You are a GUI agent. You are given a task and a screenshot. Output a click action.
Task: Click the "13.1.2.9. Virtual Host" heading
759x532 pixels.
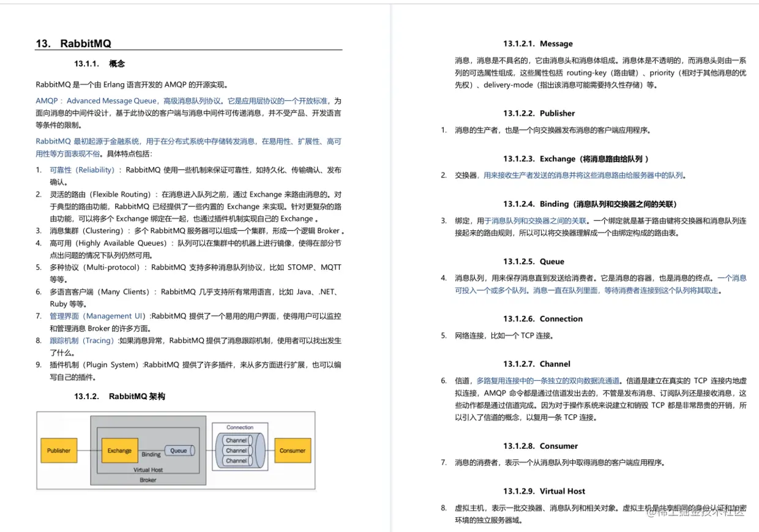tap(544, 491)
